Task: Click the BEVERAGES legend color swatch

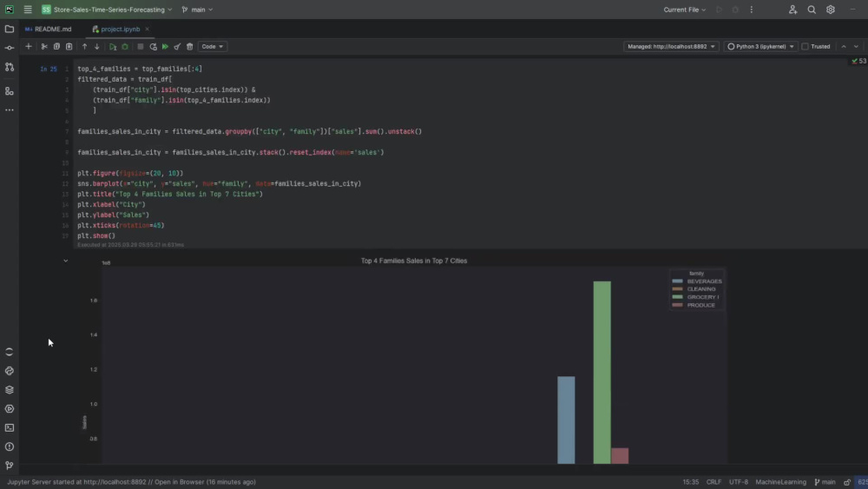Action: 678,281
